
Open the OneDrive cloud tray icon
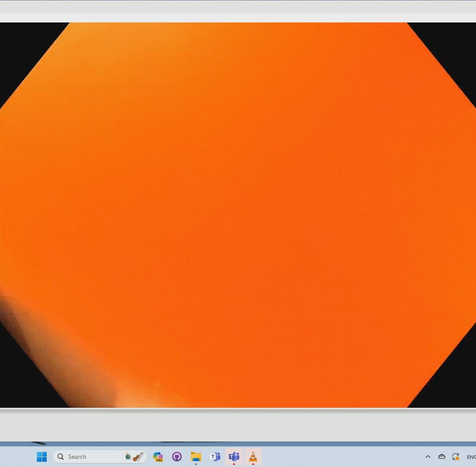(442, 456)
